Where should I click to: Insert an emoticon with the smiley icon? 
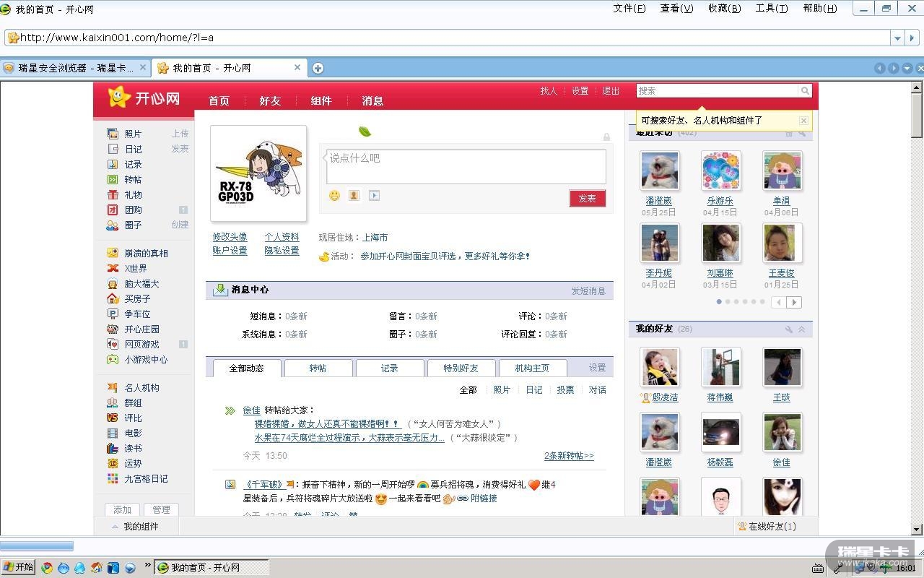(x=334, y=195)
